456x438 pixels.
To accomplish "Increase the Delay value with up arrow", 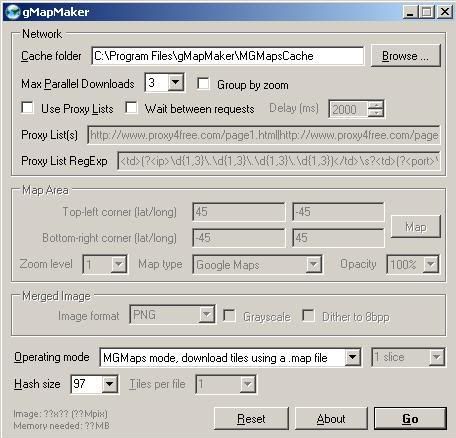I will [376, 105].
